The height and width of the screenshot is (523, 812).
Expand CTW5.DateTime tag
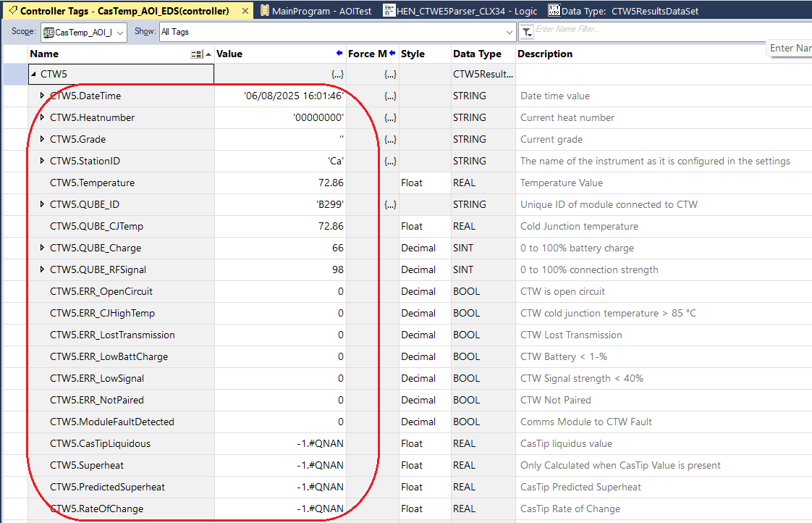click(x=43, y=96)
